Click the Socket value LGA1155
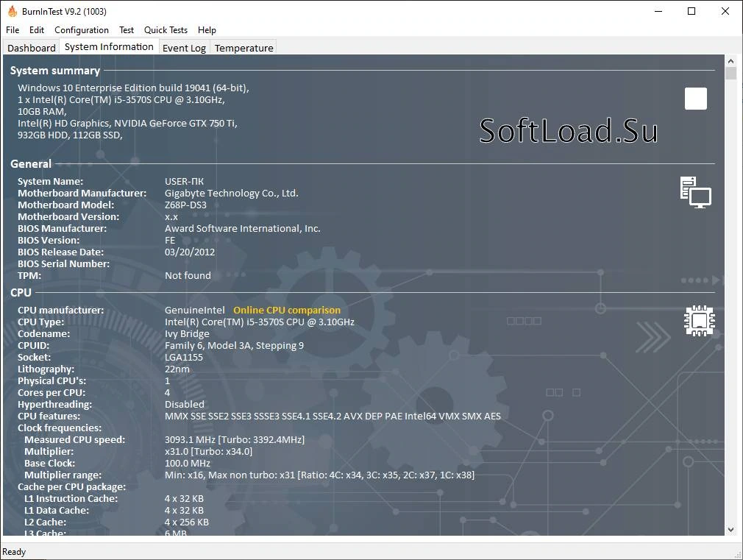 184,358
